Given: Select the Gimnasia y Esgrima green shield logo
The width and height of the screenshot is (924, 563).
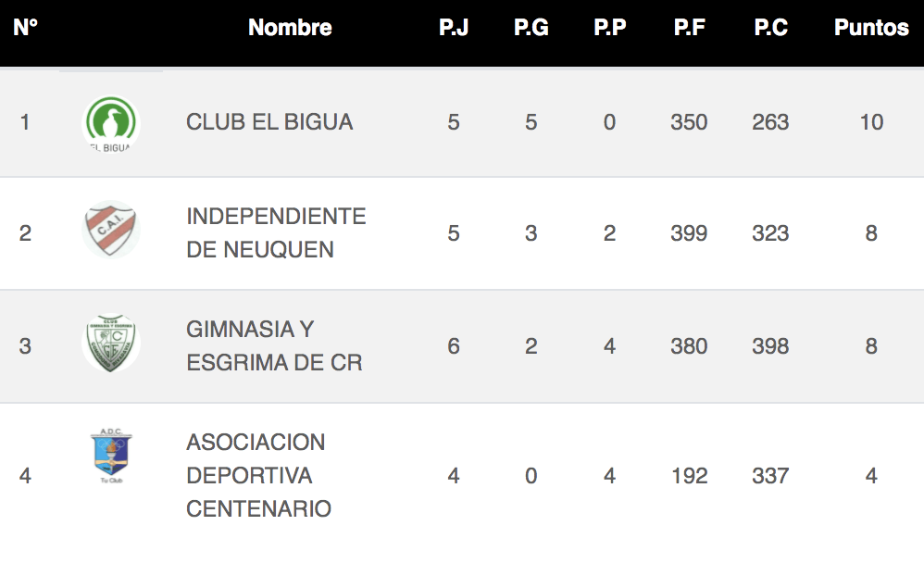Looking at the screenshot, I should 111,343.
